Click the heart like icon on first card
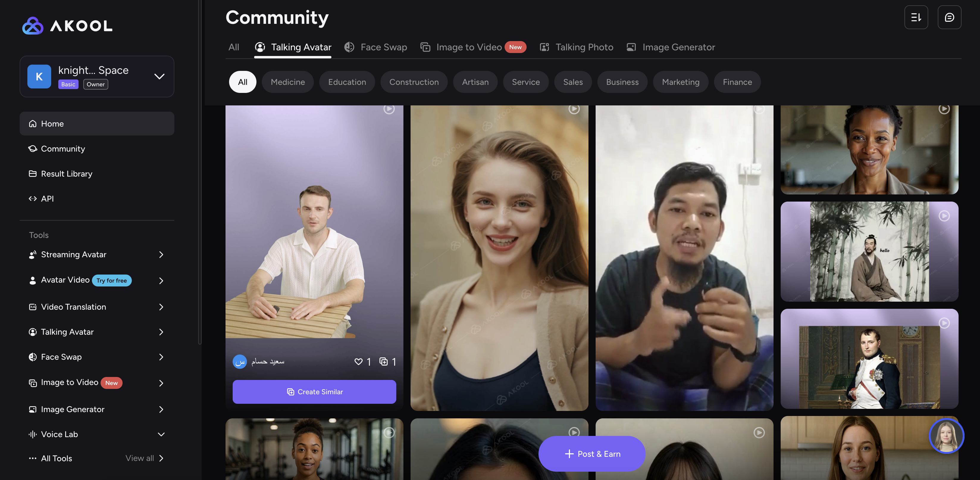Image resolution: width=980 pixels, height=480 pixels. point(359,361)
